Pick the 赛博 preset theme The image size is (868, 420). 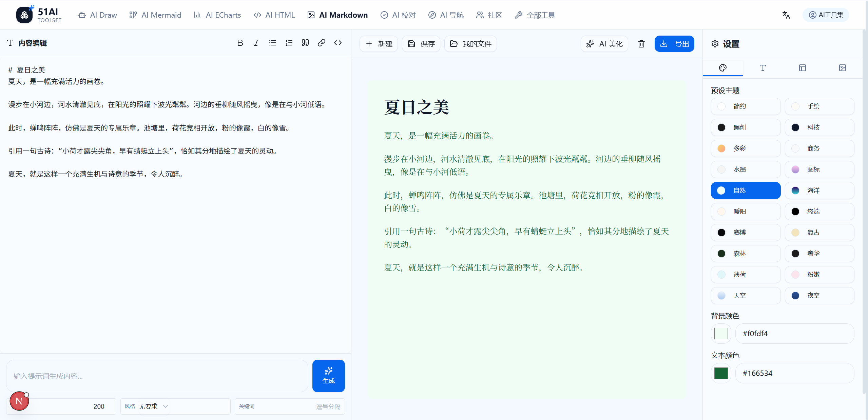click(746, 233)
